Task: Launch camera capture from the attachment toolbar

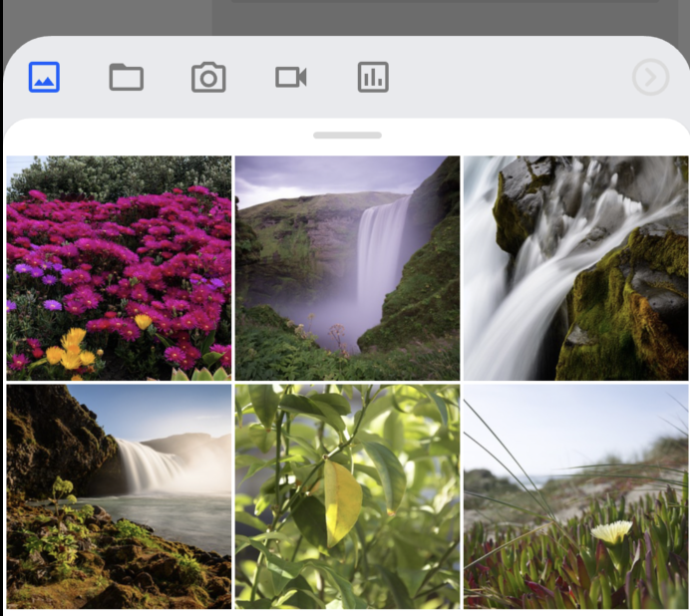Action: pos(208,77)
